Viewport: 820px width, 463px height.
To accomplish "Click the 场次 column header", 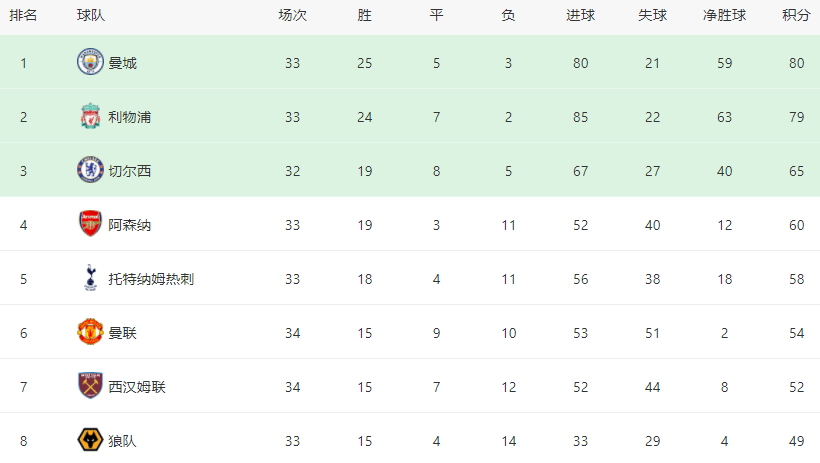I will (x=292, y=16).
